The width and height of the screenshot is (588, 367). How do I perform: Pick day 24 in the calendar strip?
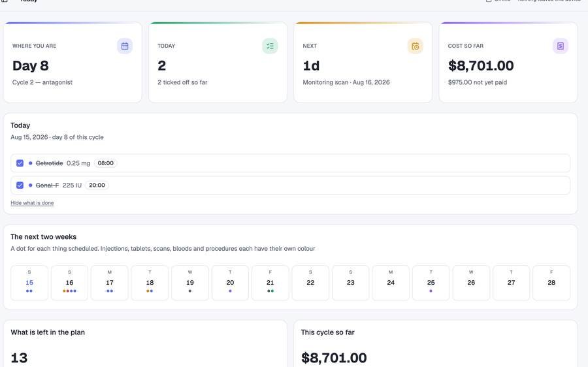pyautogui.click(x=391, y=283)
